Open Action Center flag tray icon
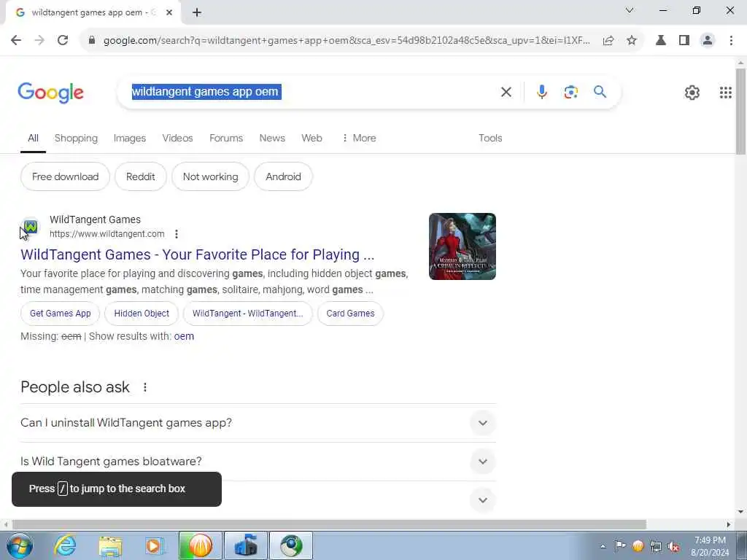Screen dimensions: 747x560 [x=620, y=546]
